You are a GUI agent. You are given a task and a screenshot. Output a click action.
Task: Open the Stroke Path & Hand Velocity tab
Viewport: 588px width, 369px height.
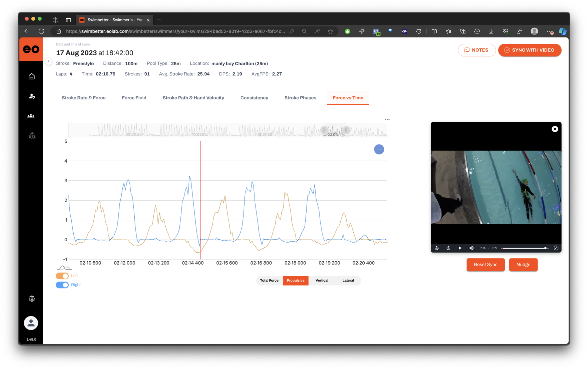point(193,98)
